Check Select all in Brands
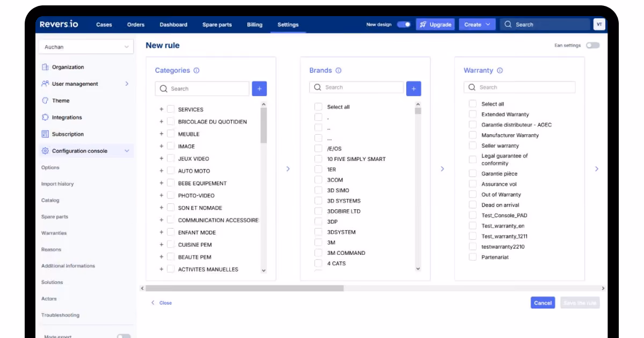Viewport: 644px width, 338px height. click(318, 107)
